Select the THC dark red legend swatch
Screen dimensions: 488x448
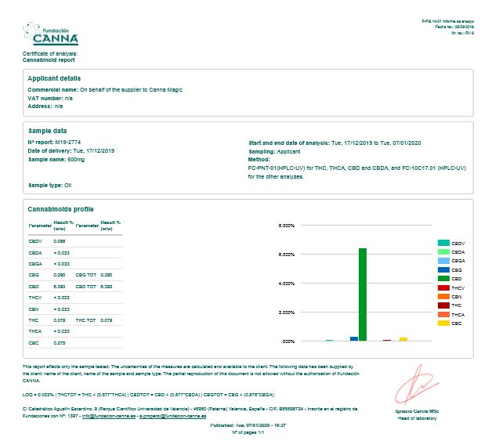(x=443, y=305)
